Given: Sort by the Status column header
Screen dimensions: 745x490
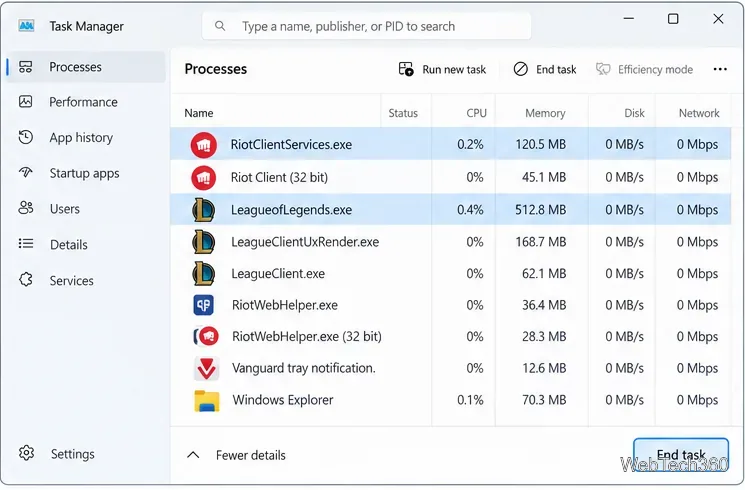Looking at the screenshot, I should pyautogui.click(x=403, y=113).
